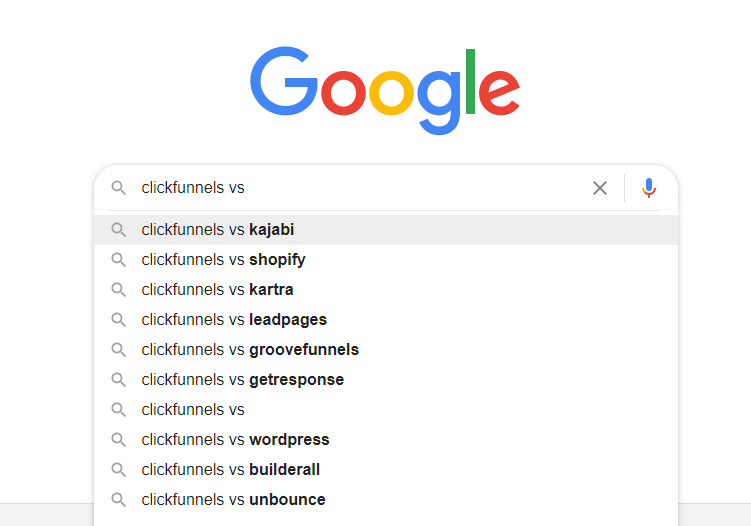Click the search icon beside the leadpages suggestion
Image resolution: width=751 pixels, height=526 pixels.
[x=119, y=320]
